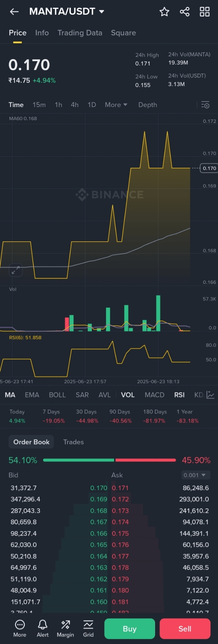
Task: Tap the 24h High value 0.171
Action: [x=143, y=63]
